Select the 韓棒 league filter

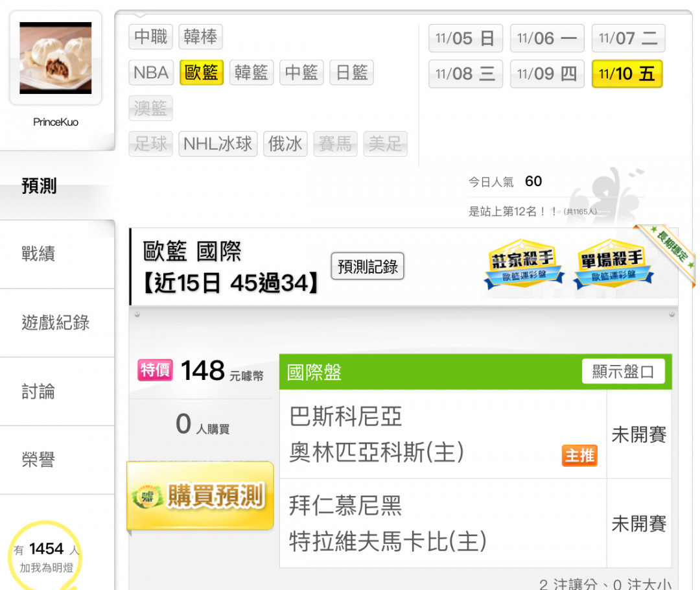pyautogui.click(x=200, y=36)
